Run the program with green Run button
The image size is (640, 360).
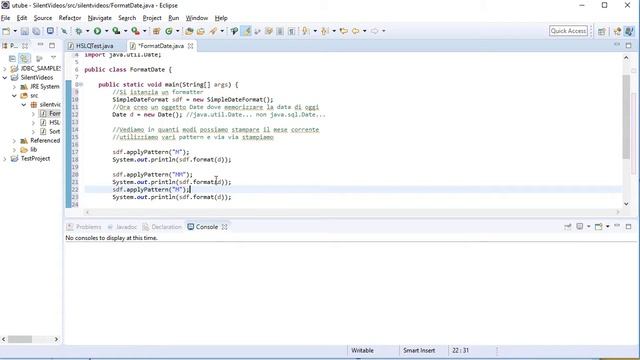click(98, 31)
